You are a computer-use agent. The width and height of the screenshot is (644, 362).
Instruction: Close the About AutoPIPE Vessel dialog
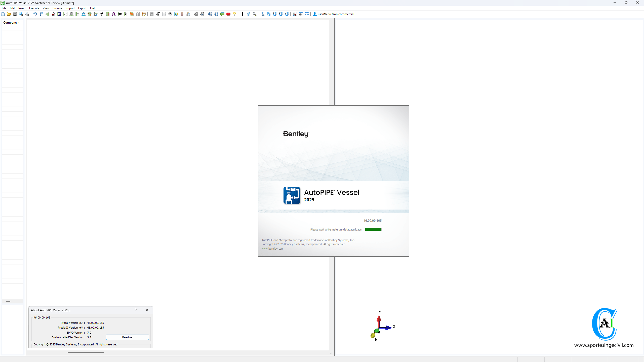coord(147,310)
